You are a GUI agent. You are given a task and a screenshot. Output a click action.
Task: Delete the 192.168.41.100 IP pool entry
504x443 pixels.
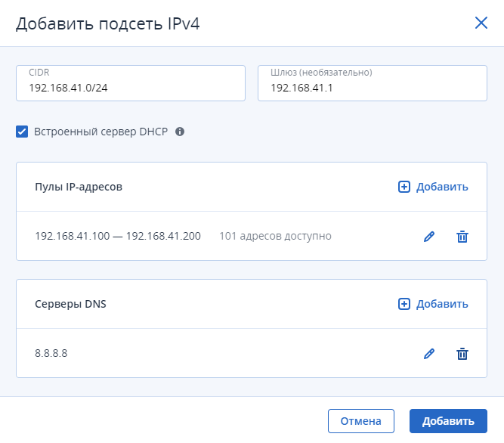point(462,237)
